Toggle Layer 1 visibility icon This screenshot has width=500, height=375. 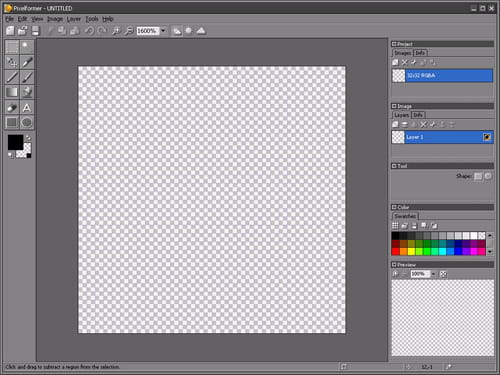coord(487,137)
